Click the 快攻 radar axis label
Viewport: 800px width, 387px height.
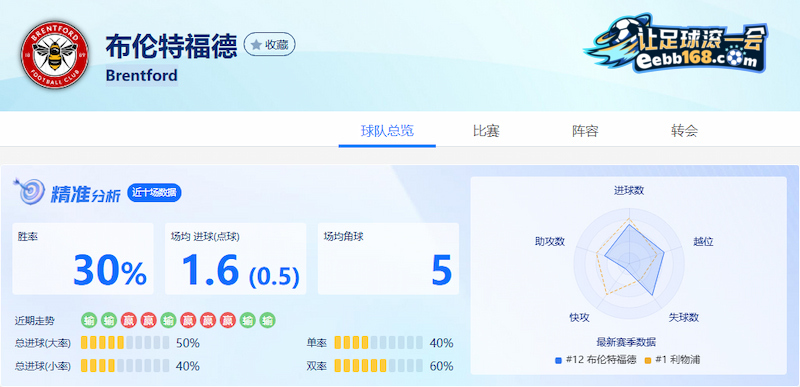[579, 317]
